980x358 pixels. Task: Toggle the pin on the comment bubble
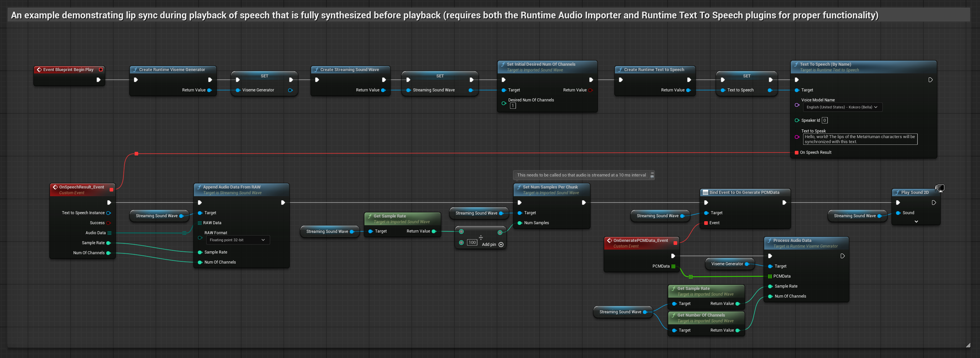pos(652,173)
